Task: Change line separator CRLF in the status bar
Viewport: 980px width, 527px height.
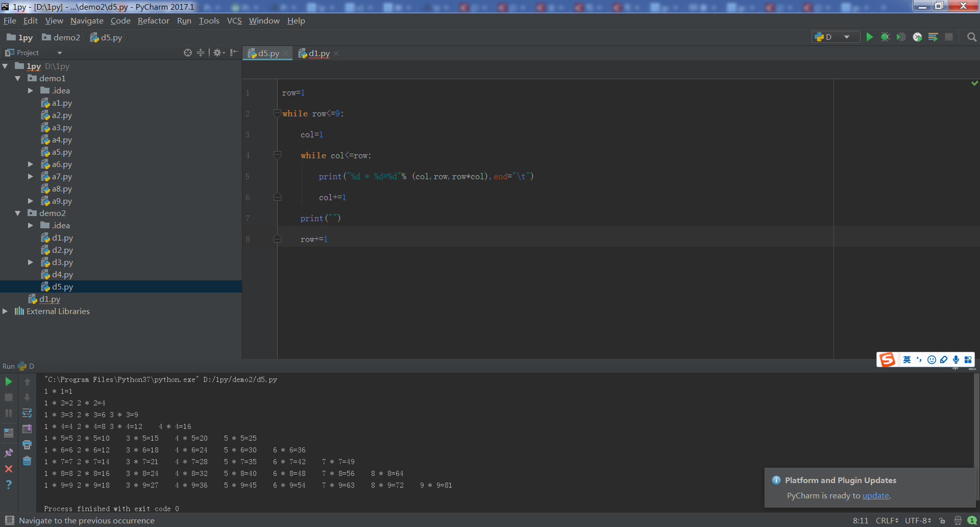Action: click(887, 520)
